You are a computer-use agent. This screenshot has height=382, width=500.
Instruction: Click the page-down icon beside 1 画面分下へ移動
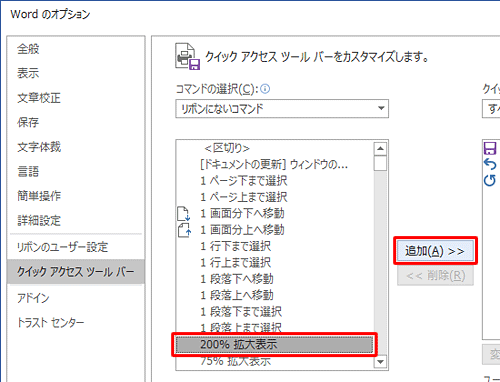tap(183, 214)
